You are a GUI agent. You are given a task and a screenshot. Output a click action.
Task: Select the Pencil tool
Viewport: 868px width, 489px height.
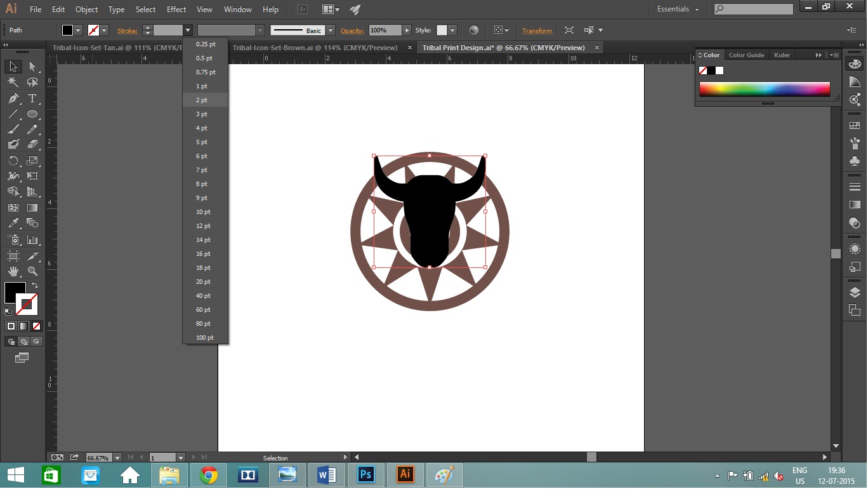(x=32, y=130)
